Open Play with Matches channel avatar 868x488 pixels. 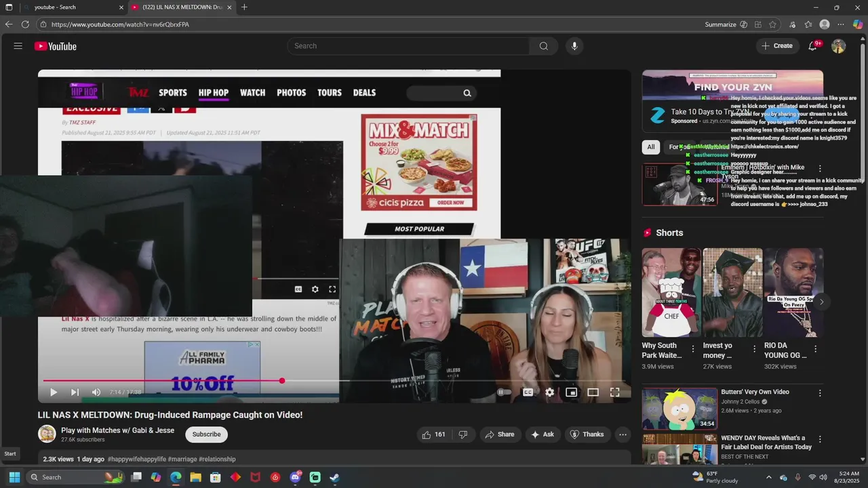(47, 434)
